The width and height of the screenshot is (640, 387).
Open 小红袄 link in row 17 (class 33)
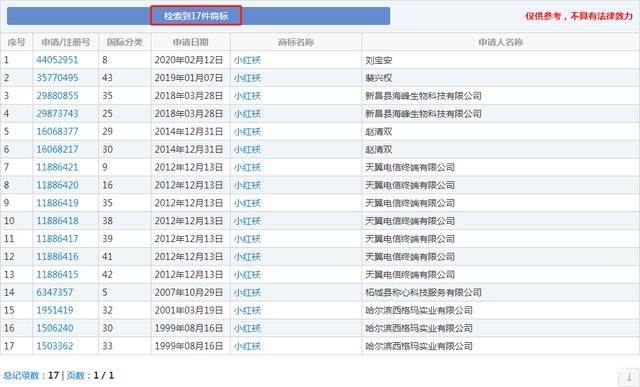pos(247,346)
